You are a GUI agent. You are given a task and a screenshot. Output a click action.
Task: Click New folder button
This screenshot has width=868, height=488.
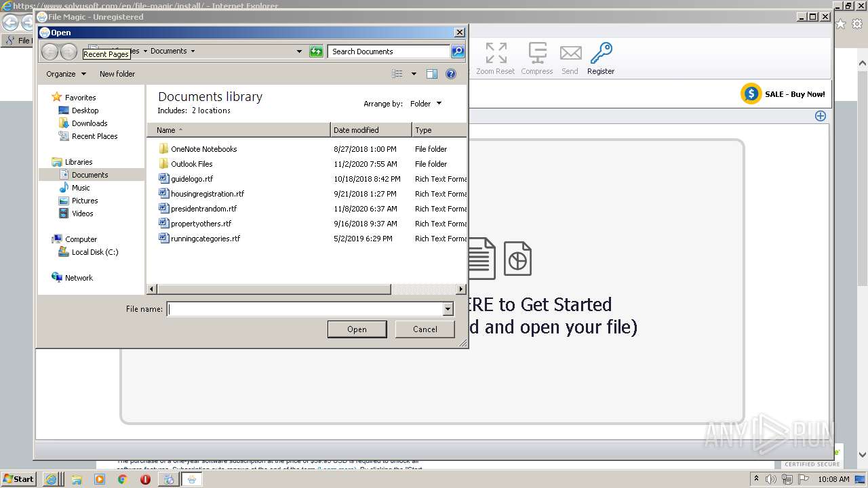point(117,74)
